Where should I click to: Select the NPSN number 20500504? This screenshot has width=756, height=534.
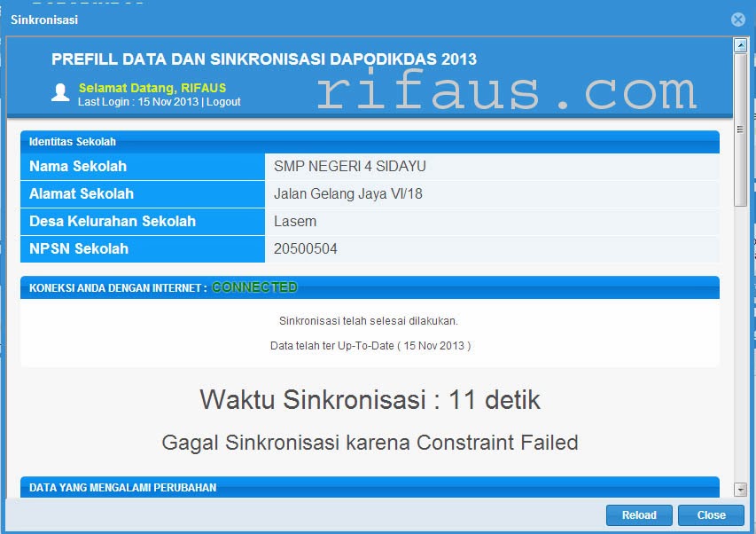[306, 249]
